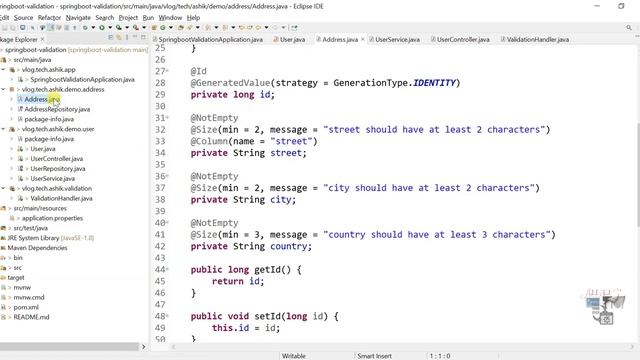Open the Refactor menu
This screenshot has width=640, height=360.
[x=49, y=18]
